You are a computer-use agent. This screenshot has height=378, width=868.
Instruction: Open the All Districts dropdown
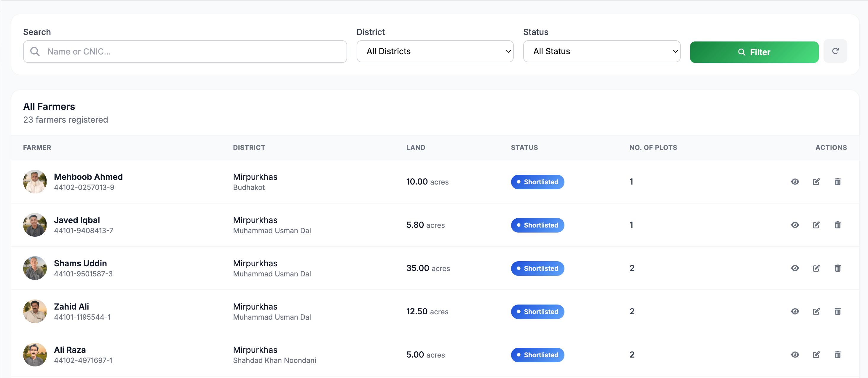[x=435, y=52]
